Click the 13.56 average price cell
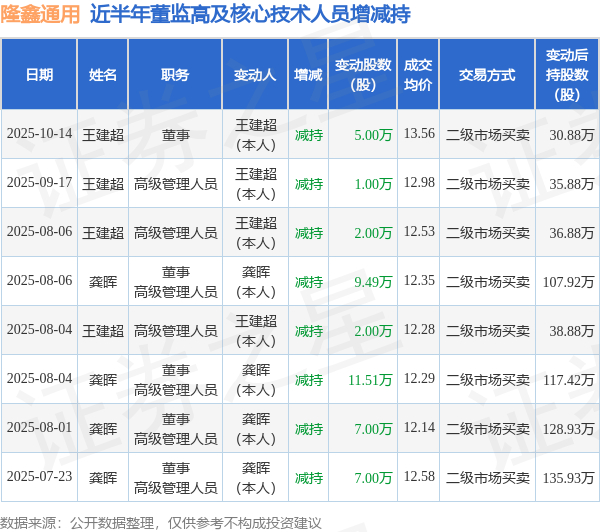600x532 pixels. pyautogui.click(x=419, y=134)
